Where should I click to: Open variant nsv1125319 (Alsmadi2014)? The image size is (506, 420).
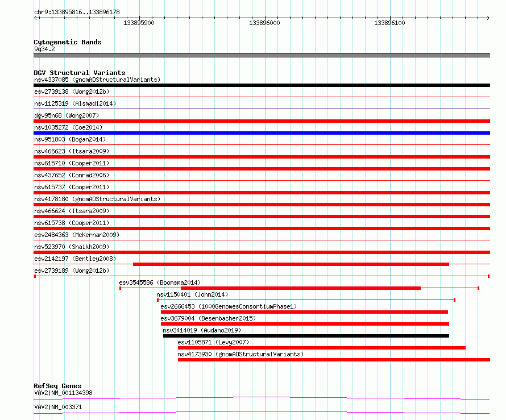[x=75, y=103]
